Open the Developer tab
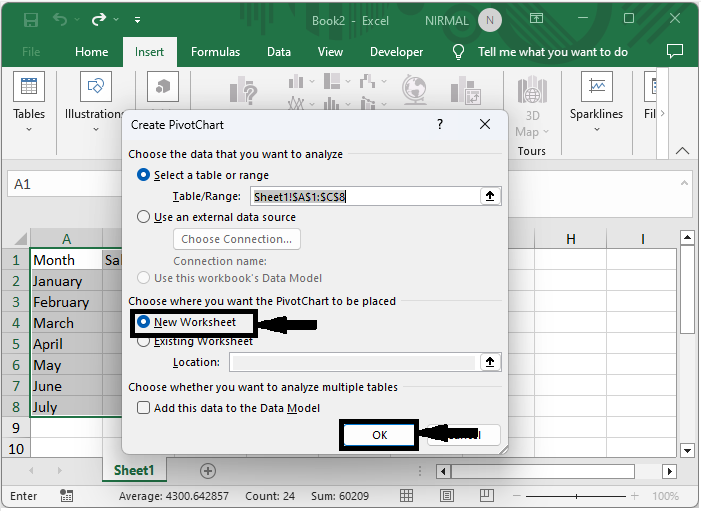 tap(397, 52)
